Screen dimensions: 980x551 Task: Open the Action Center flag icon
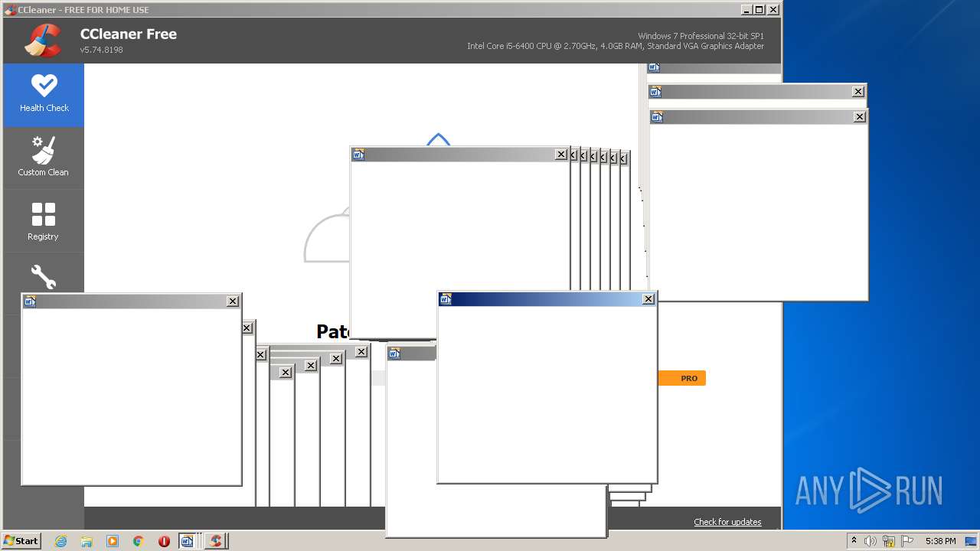coord(907,541)
